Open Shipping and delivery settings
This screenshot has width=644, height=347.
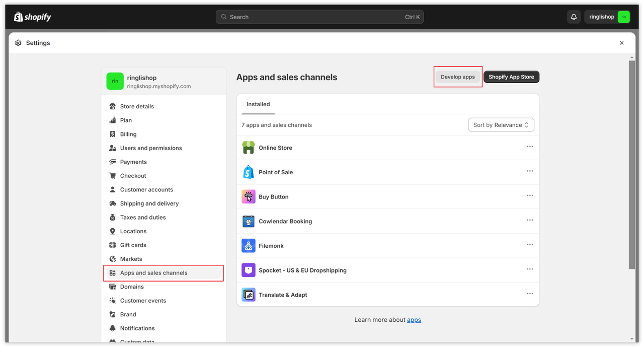click(149, 203)
